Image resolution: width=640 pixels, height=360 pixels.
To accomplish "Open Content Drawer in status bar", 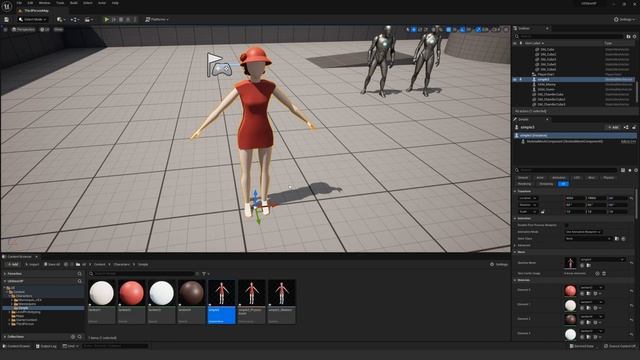I will point(16,346).
